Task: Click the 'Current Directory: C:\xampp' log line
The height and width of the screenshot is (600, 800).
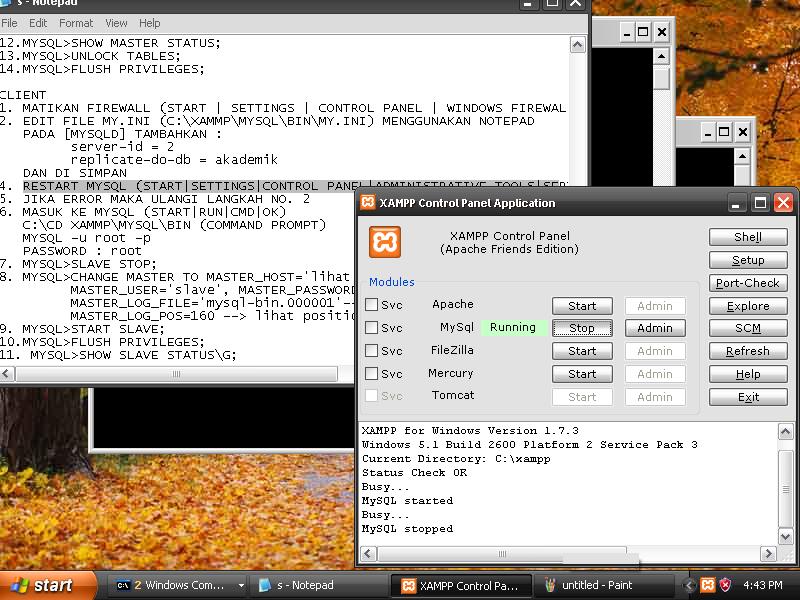Action: [x=456, y=458]
